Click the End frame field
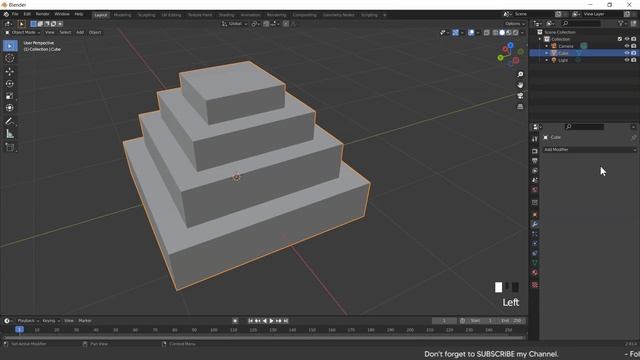Viewport: 640px width, 360px height. (x=512, y=321)
